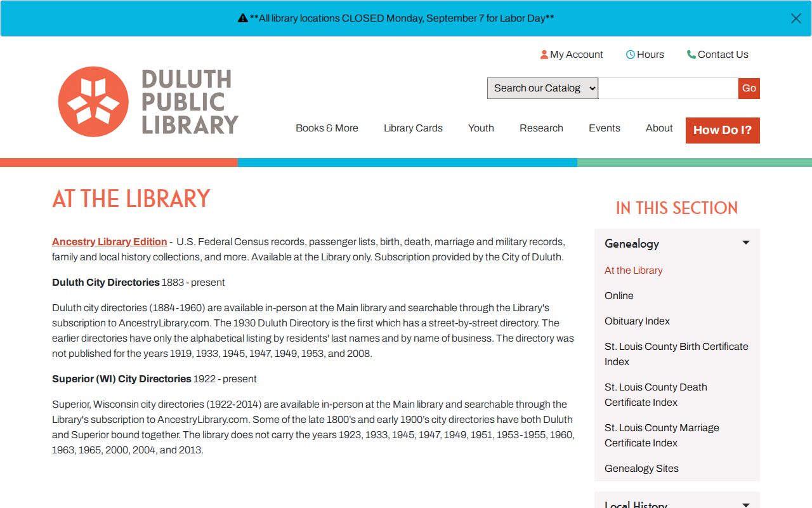The image size is (812, 508).
Task: Click the Duluth City Directories heading text
Action: 106,283
